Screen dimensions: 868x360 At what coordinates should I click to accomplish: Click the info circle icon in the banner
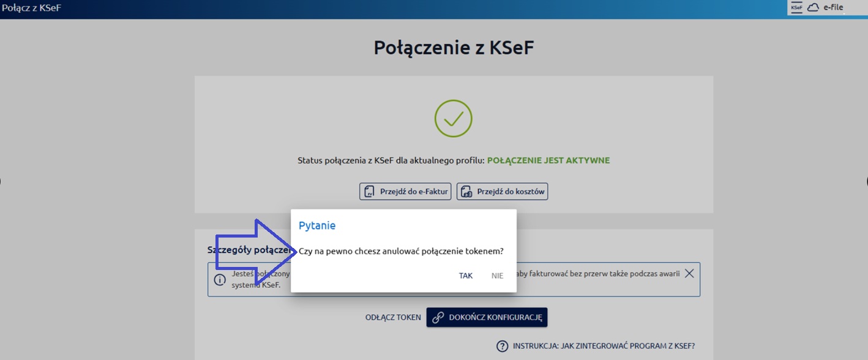[x=220, y=280]
